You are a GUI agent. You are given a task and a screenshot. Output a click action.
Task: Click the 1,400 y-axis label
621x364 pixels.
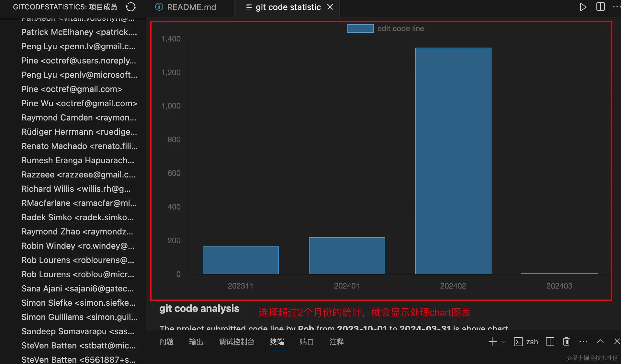[x=171, y=39]
